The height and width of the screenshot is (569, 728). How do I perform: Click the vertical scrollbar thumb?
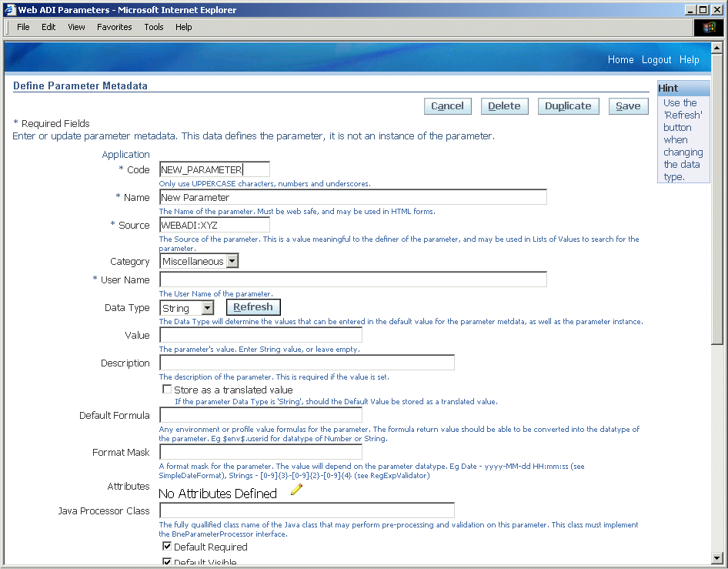tap(717, 199)
